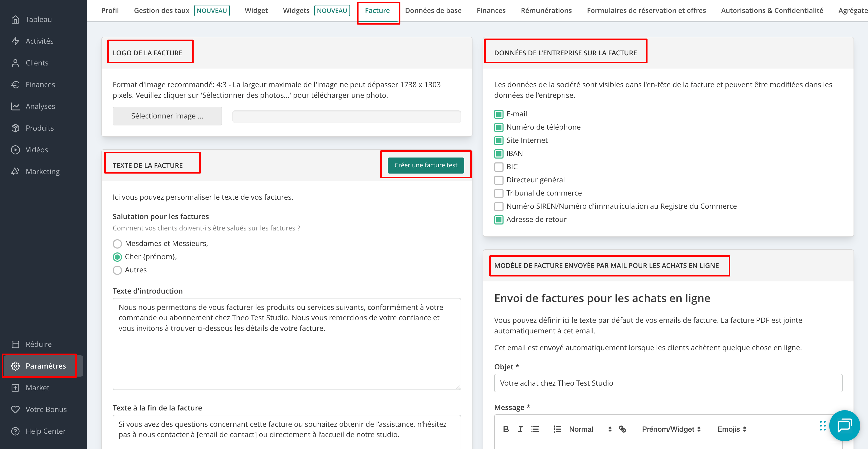Enable the Directeur général checkbox
Viewport: 868px width, 449px height.
coord(499,180)
